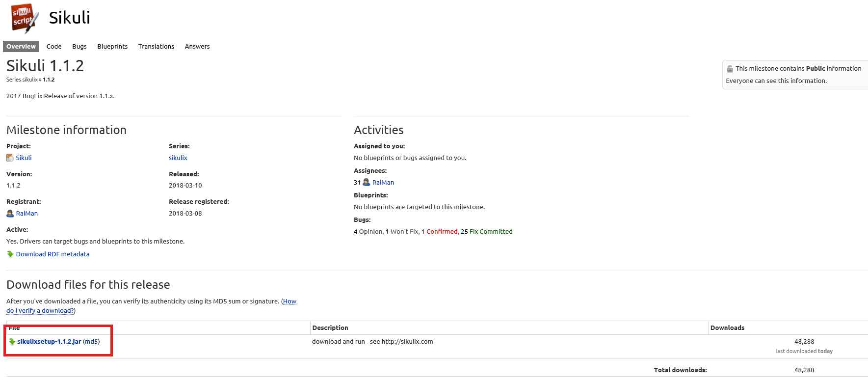868x383 pixels.
Task: Go to the Bugs tab
Action: tap(79, 47)
